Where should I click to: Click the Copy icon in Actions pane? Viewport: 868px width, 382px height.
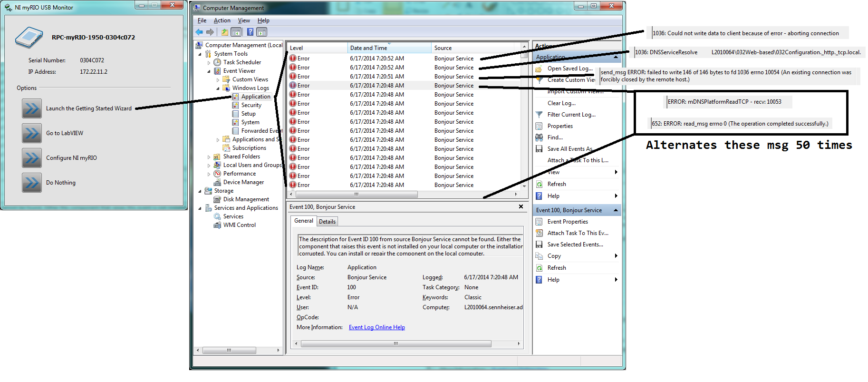coord(539,256)
